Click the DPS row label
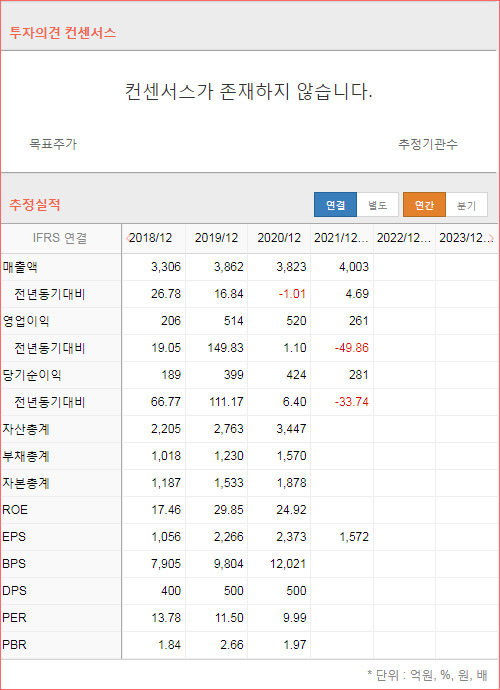500x690 pixels. click(14, 591)
